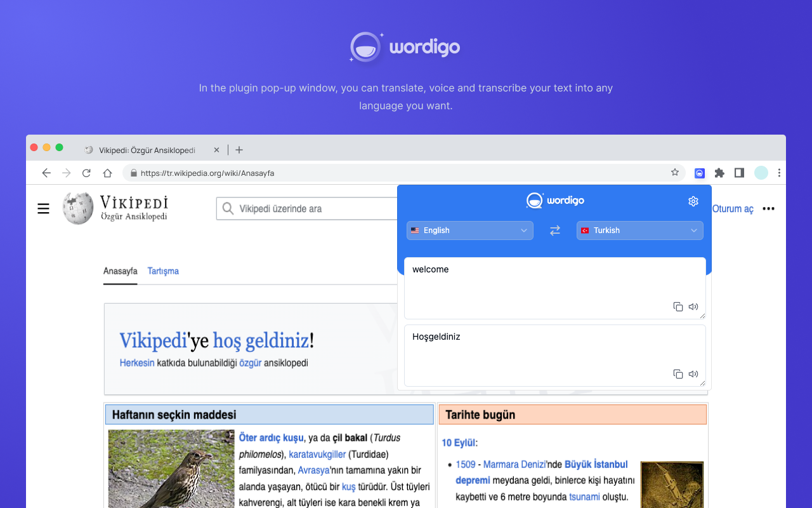The width and height of the screenshot is (812, 508).
Task: Click the Oturum aç link
Action: [x=733, y=209]
